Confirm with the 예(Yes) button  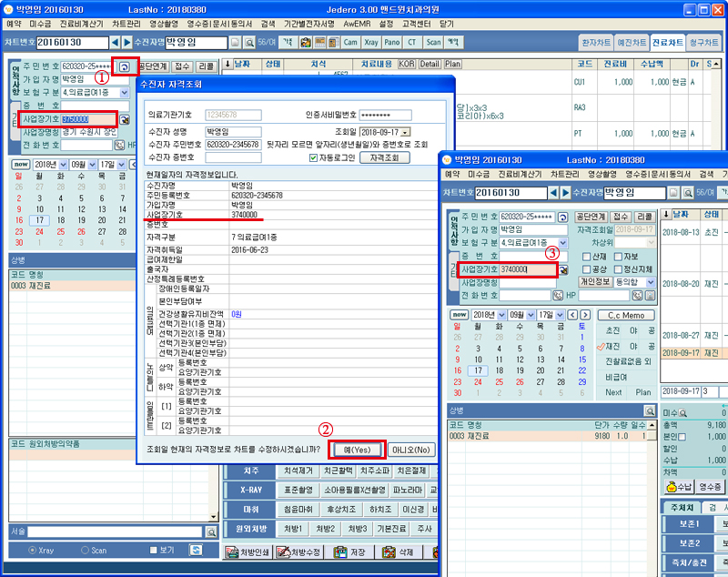[355, 450]
